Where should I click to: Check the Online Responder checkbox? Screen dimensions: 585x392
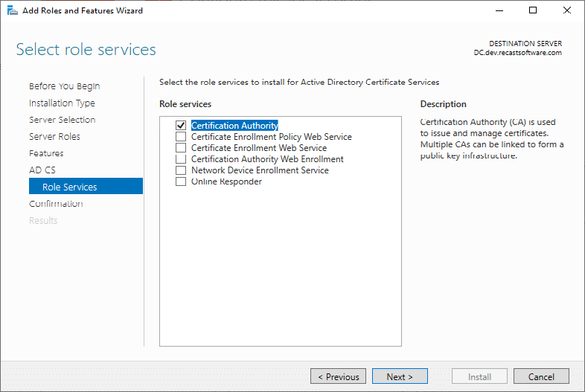181,181
